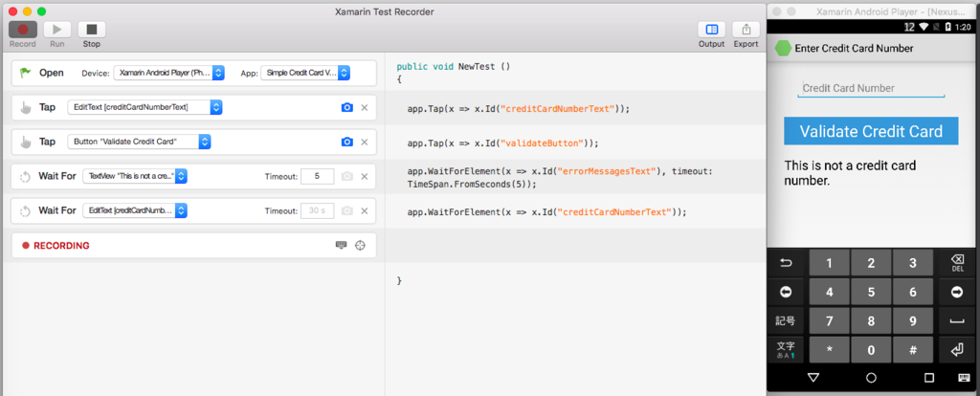The height and width of the screenshot is (396, 980).
Task: Open EditText creditCardNumberText dropdown in first Tap
Action: pos(145,107)
